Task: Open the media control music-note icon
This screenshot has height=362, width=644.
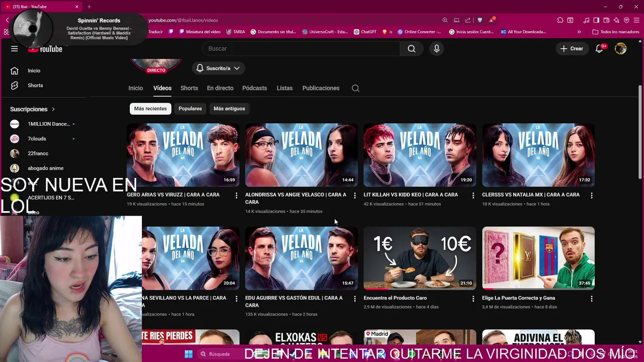Action: coord(586,20)
